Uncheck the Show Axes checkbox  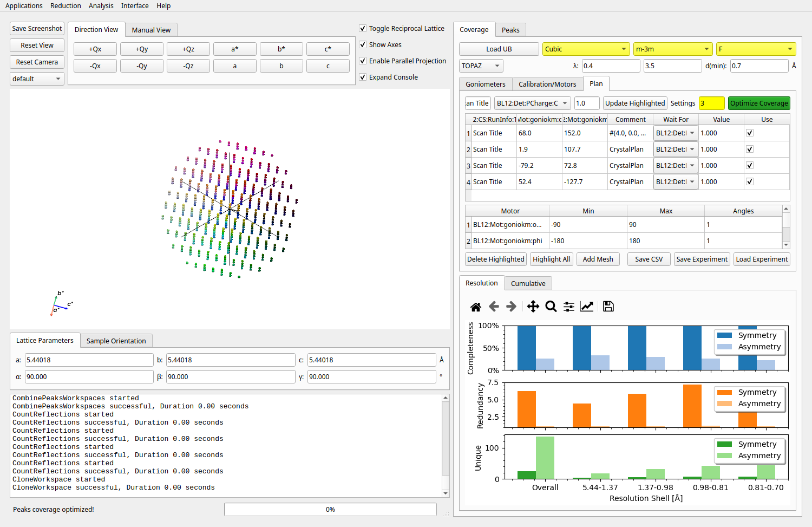pyautogui.click(x=363, y=44)
